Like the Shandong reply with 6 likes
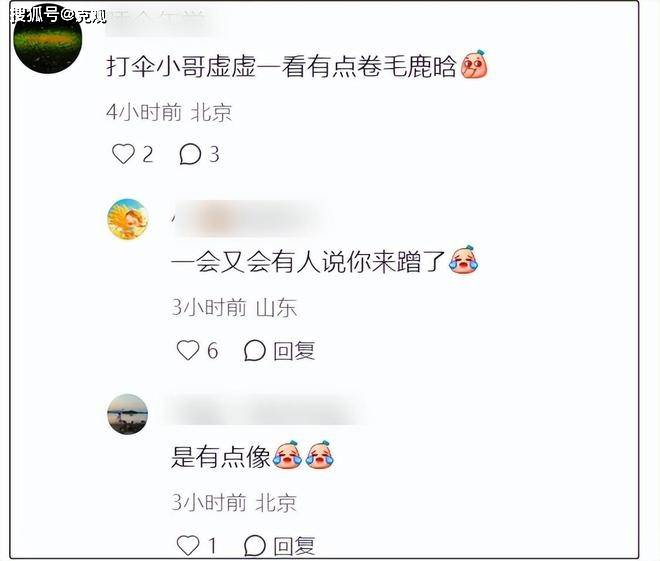 188,350
